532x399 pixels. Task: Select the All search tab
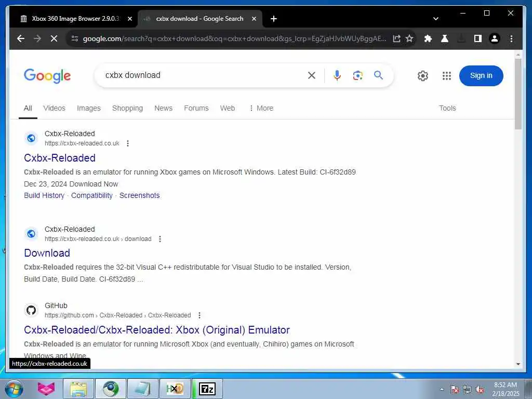point(28,108)
